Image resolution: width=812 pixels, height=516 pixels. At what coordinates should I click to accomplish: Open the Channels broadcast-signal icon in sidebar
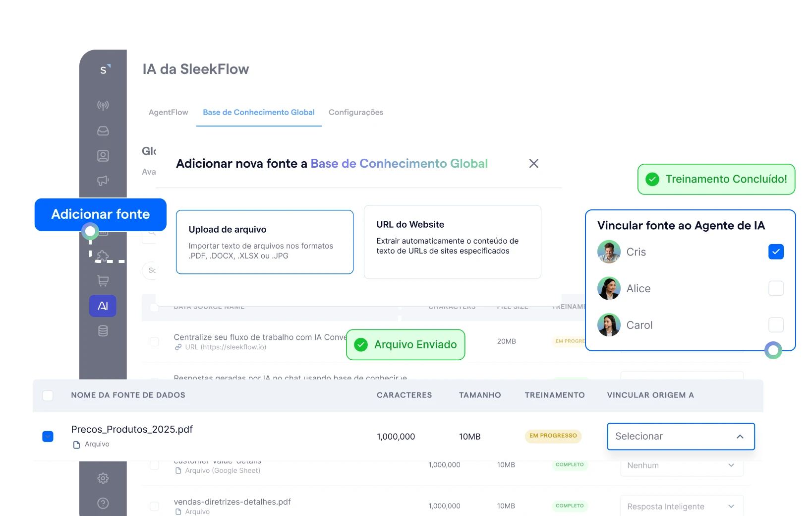[x=103, y=105]
